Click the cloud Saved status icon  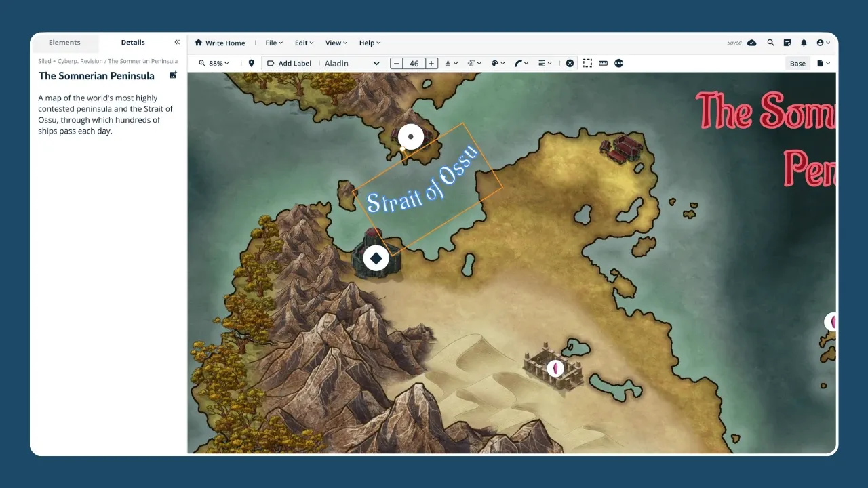coord(753,42)
